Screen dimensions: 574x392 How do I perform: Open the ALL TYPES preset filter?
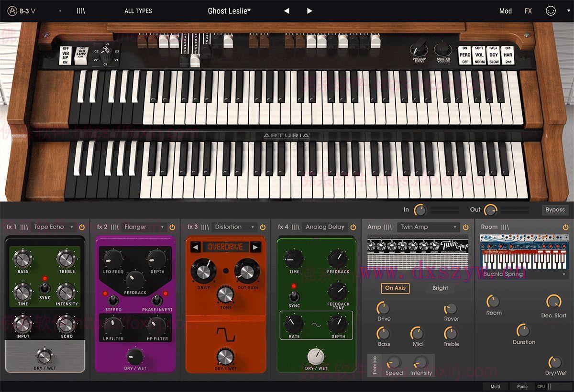click(x=138, y=11)
